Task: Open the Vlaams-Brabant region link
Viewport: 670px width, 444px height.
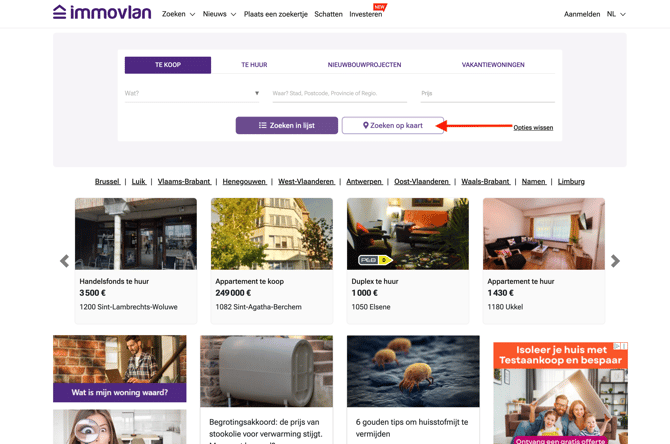Action: point(184,182)
